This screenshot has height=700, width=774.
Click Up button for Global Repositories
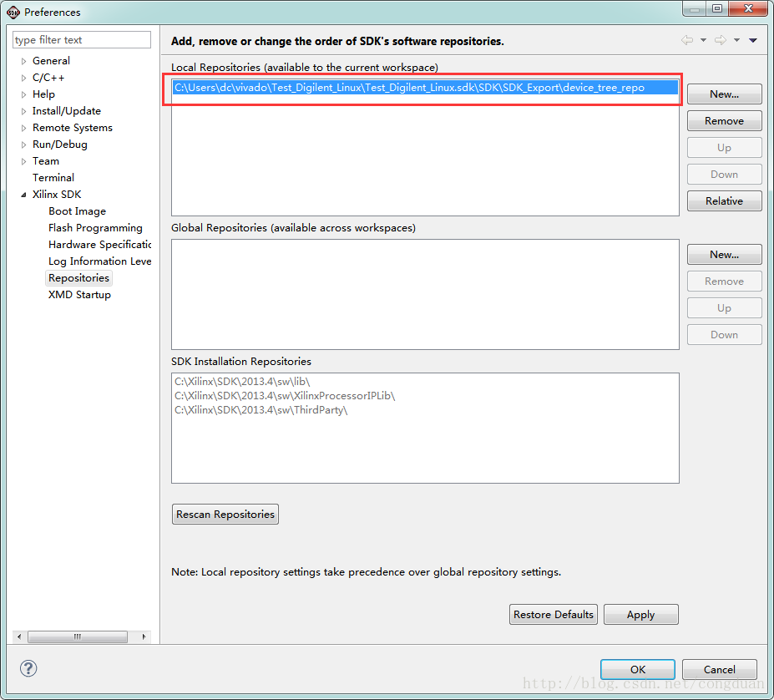point(724,307)
